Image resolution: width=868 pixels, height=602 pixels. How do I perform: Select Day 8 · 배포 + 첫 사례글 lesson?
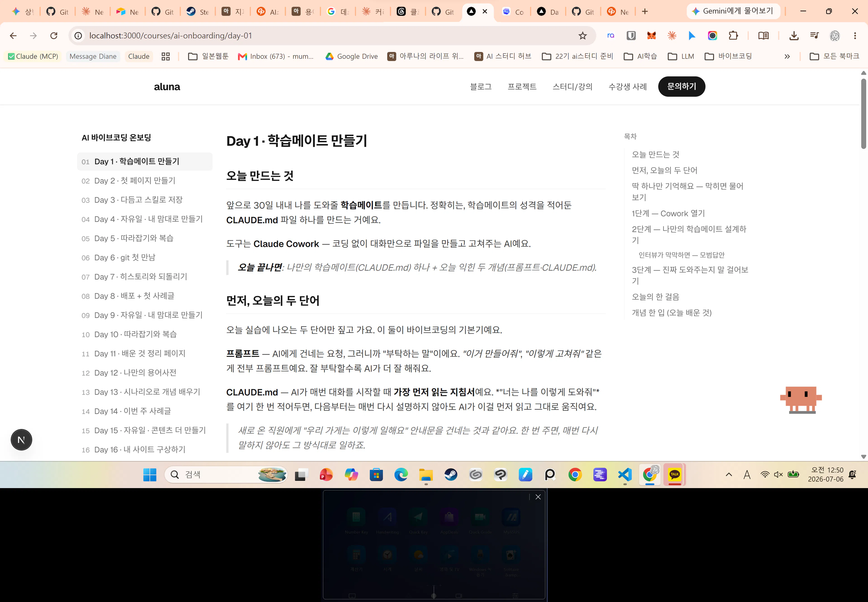144,296
